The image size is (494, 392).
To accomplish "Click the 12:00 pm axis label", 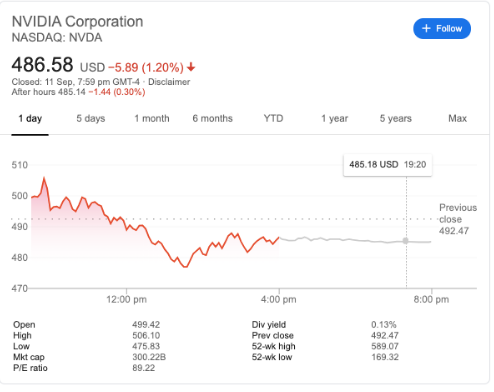I will click(126, 299).
